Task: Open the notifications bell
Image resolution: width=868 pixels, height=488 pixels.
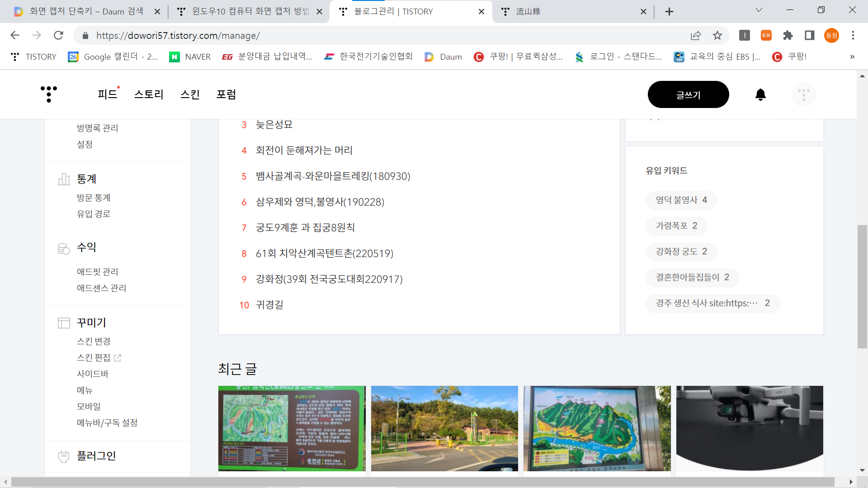Action: 760,94
